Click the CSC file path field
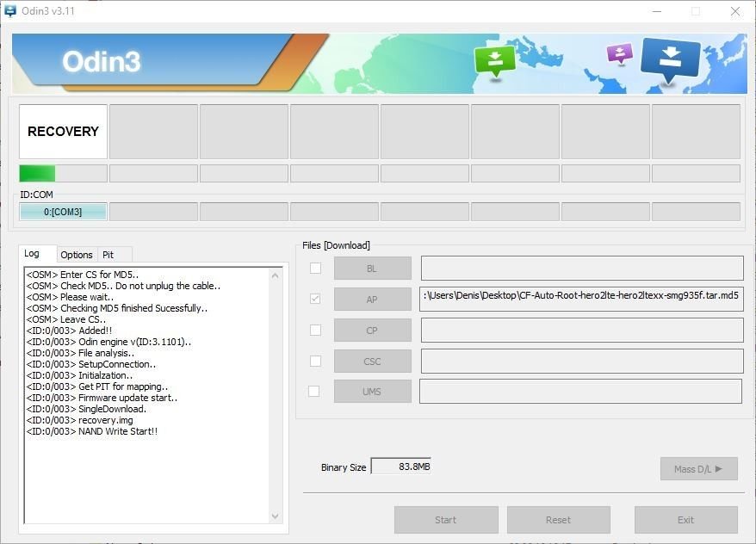Viewport: 756px width, 544px height. pyautogui.click(x=582, y=362)
